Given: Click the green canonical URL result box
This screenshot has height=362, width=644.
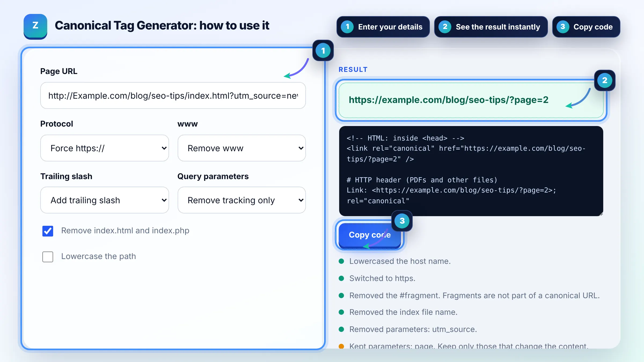Looking at the screenshot, I should [471, 100].
